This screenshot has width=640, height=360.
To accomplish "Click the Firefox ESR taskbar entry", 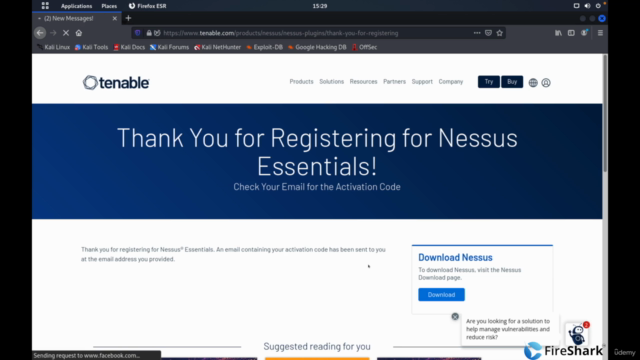I will (x=147, y=6).
